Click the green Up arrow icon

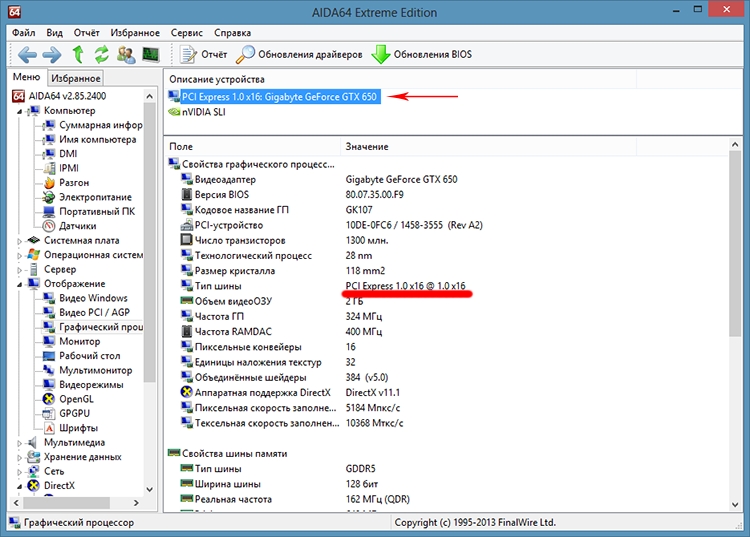tap(79, 54)
